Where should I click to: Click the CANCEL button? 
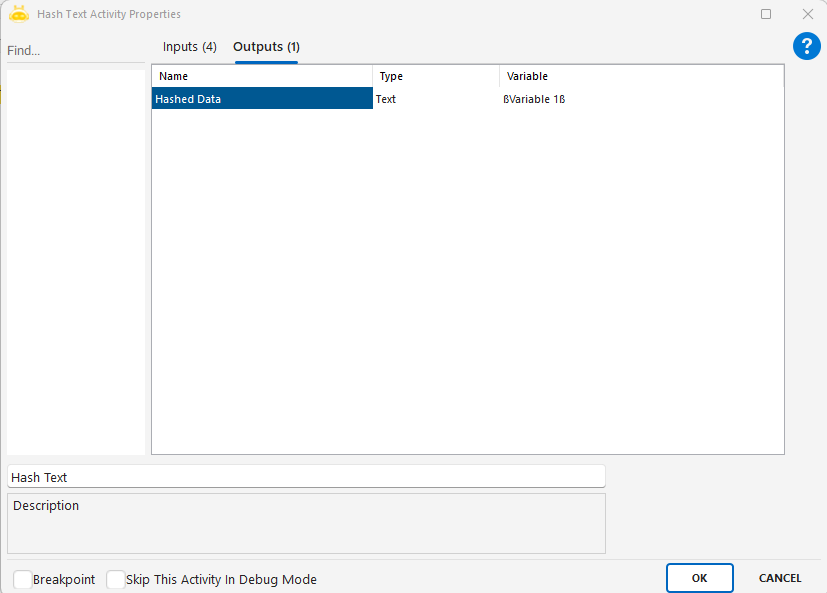pos(780,578)
